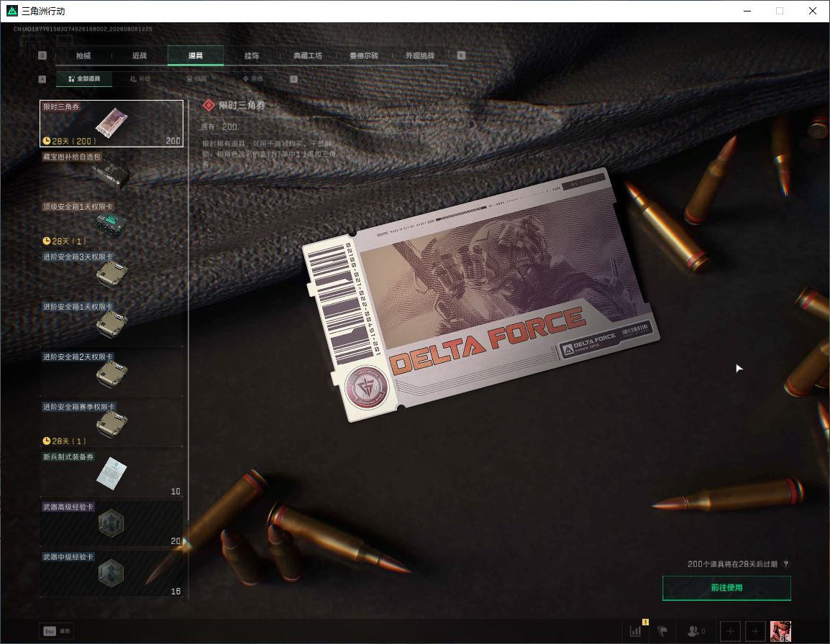Open the 枪械 tab
Viewport: 830px width, 644px height.
(x=83, y=55)
